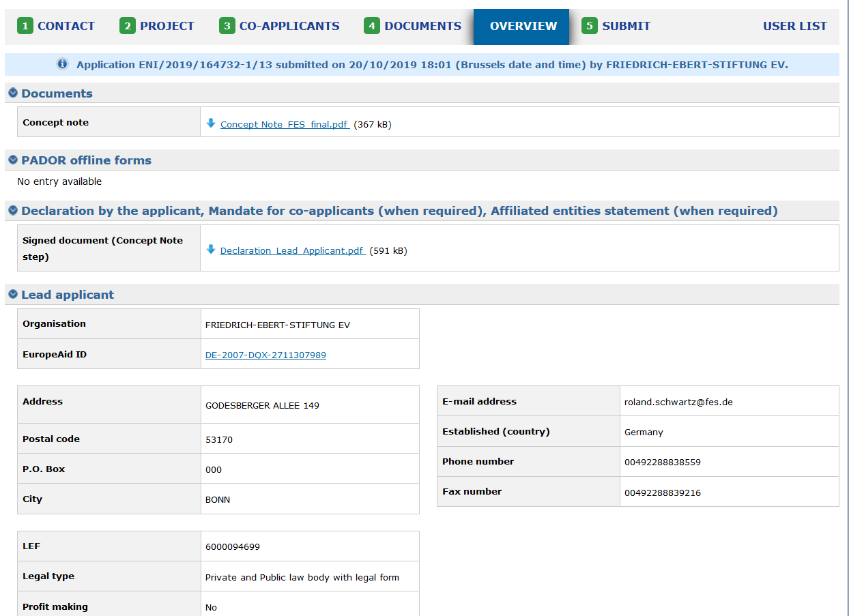The image size is (849, 616).
Task: Click step 1 number badge for Contact
Action: pyautogui.click(x=25, y=27)
